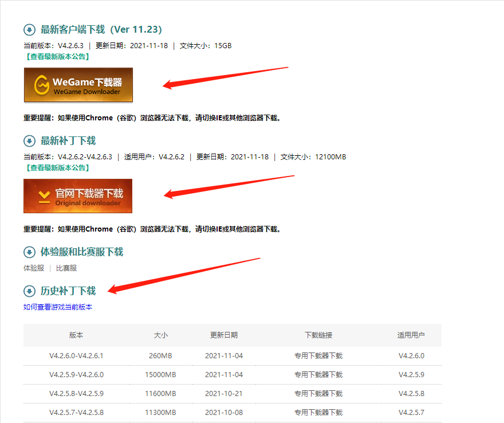This screenshot has width=504, height=423.
Task: Click the 260MB size cell
Action: click(160, 356)
